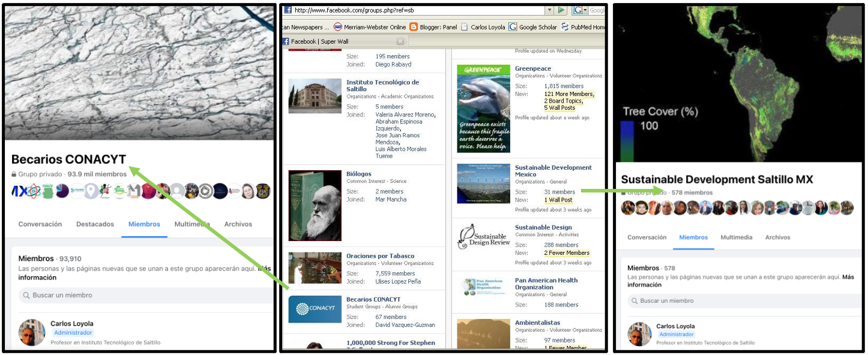Click the Instituto Tecnológico de Saltillo building thumbnail
Image resolution: width=868 pixels, height=355 pixels.
pyautogui.click(x=315, y=96)
